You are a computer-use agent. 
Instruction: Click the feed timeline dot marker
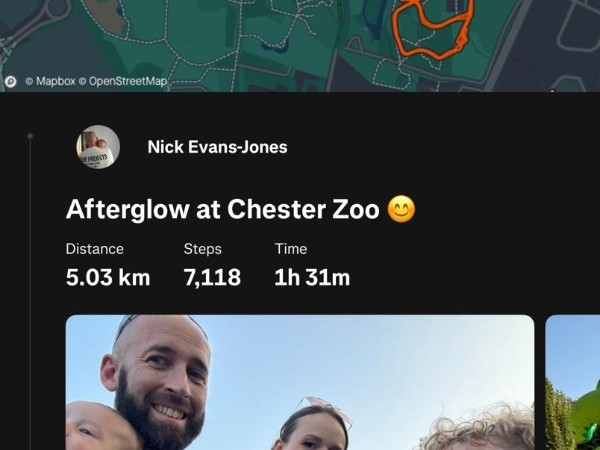pos(30,136)
